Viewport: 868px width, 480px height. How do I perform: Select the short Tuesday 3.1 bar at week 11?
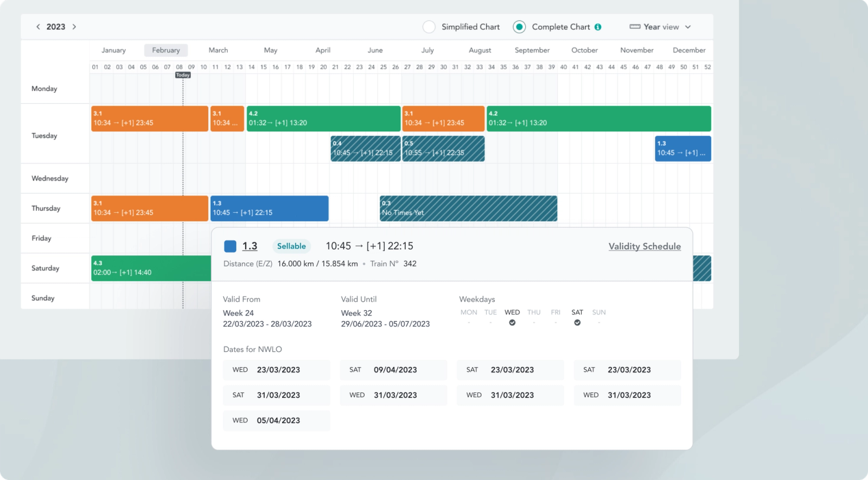tap(227, 118)
